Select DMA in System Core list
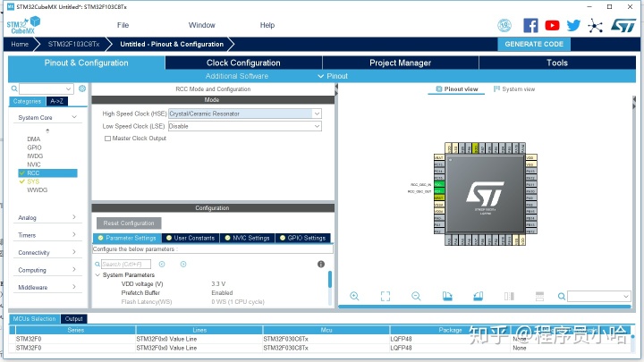Image resolution: width=644 pixels, height=362 pixels. pyautogui.click(x=34, y=139)
